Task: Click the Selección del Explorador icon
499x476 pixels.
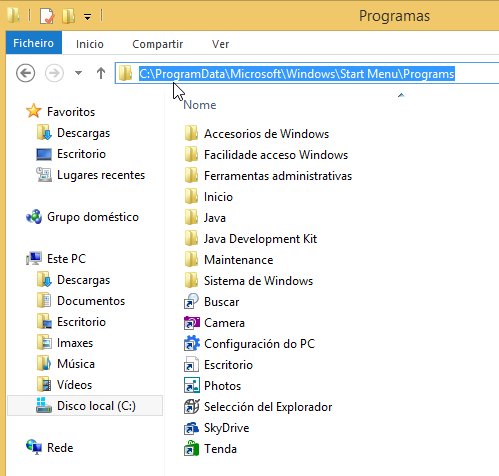Action: click(191, 406)
